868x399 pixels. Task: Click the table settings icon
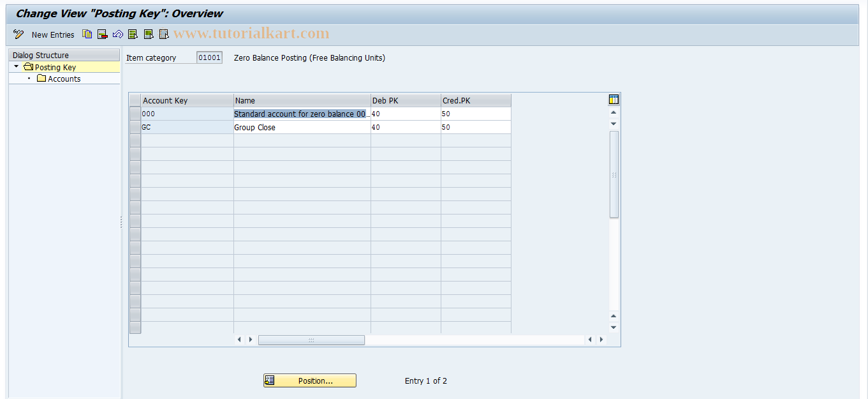[x=614, y=99]
